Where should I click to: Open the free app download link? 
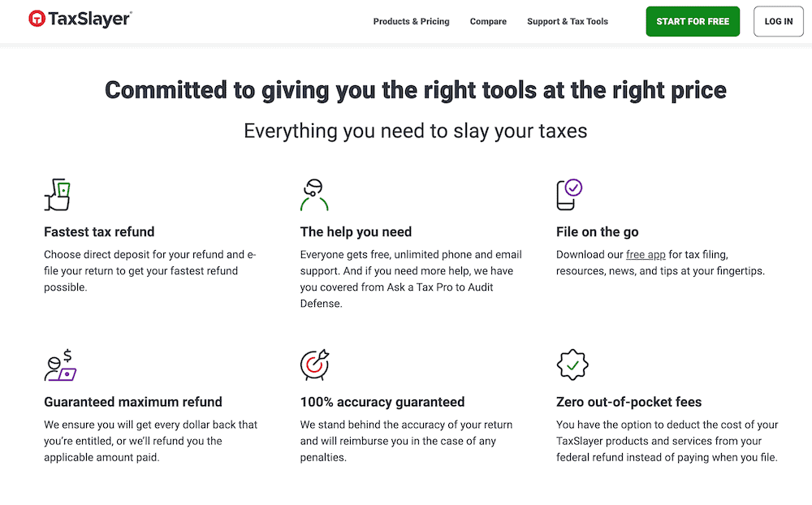(x=646, y=254)
